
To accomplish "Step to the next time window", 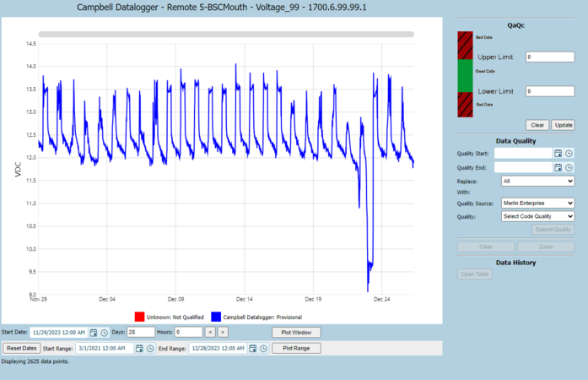I will (223, 333).
